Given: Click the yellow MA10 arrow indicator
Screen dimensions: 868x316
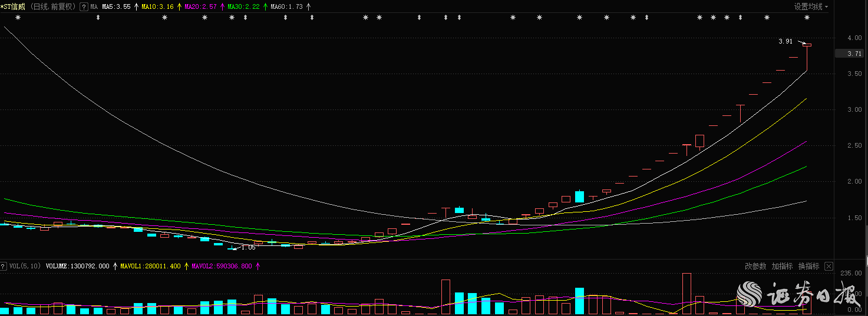Looking at the screenshot, I should pos(179,7).
